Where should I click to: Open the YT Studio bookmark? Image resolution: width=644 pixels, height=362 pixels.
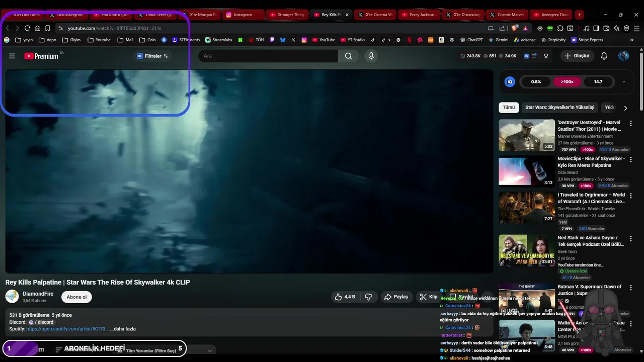coord(352,40)
